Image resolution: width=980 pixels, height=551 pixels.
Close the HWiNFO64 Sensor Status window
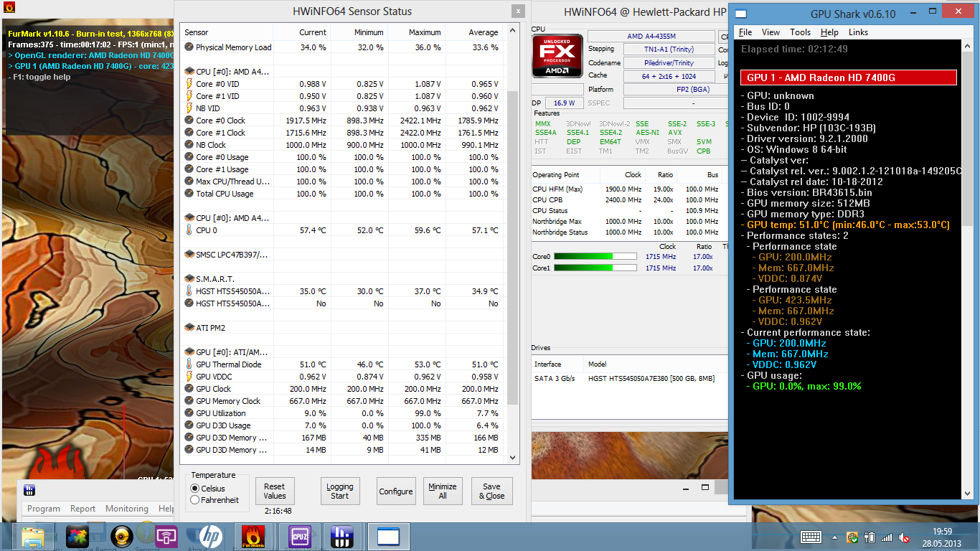pos(518,11)
